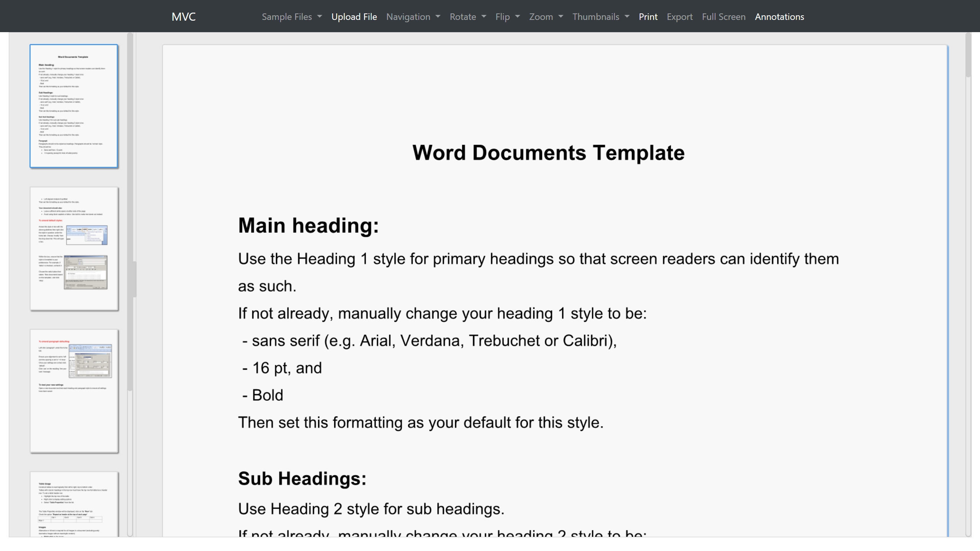Select the first page thumbnail
This screenshot has width=980, height=551.
click(74, 106)
